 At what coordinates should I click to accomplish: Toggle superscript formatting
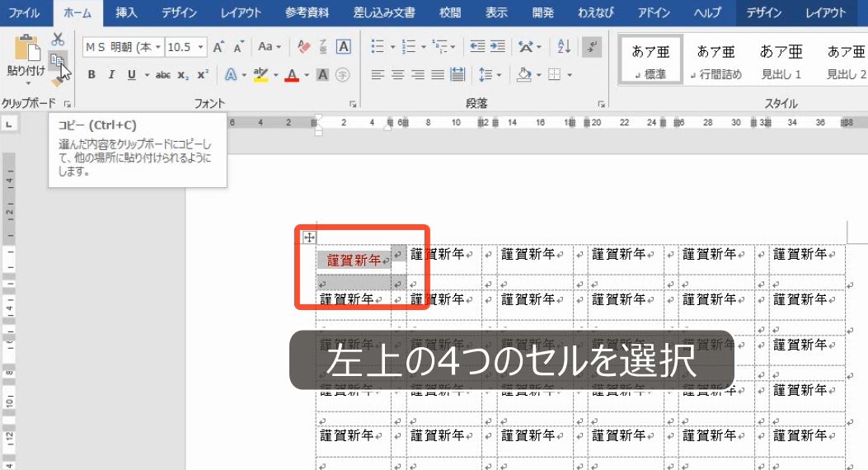click(203, 75)
